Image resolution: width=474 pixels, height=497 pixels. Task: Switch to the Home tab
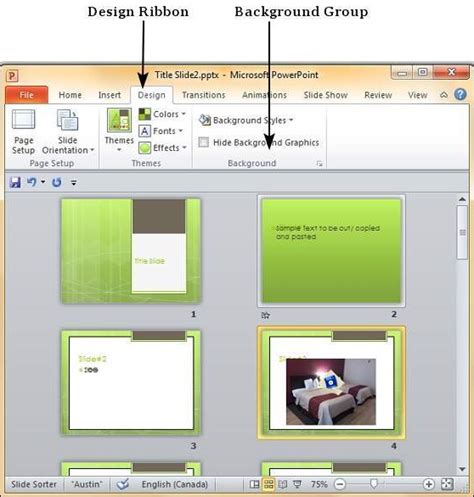(70, 95)
